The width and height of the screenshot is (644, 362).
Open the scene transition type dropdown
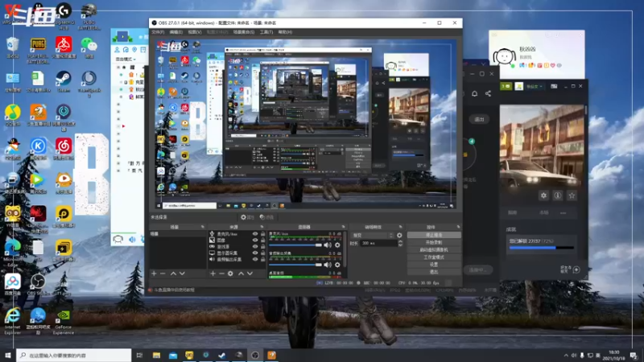(x=373, y=235)
